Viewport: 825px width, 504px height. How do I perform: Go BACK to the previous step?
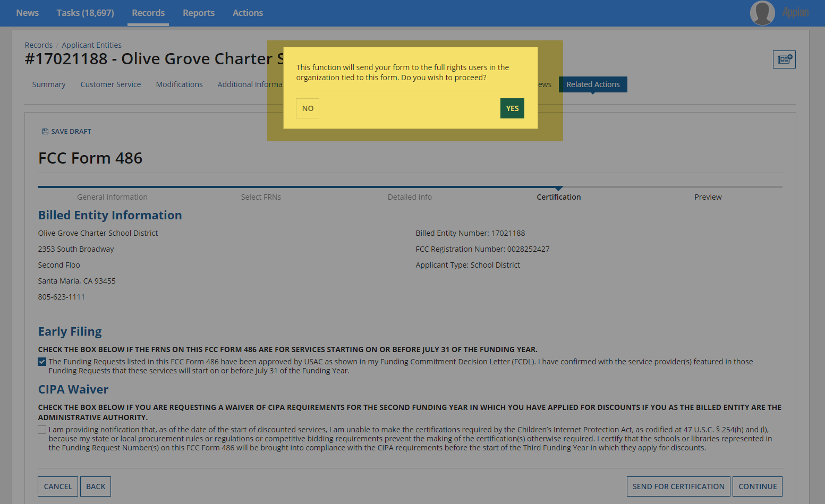96,486
